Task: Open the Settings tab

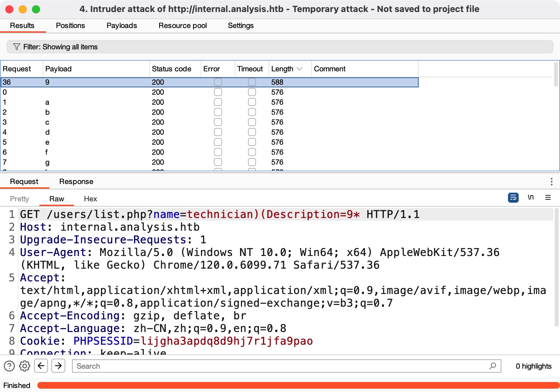Action: [241, 26]
